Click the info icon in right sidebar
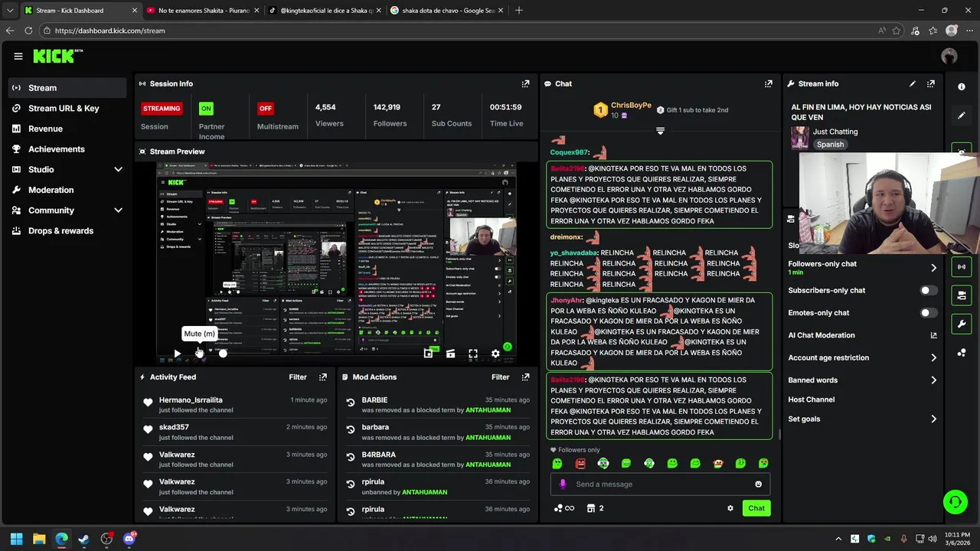Image resolution: width=980 pixels, height=551 pixels. point(962,86)
